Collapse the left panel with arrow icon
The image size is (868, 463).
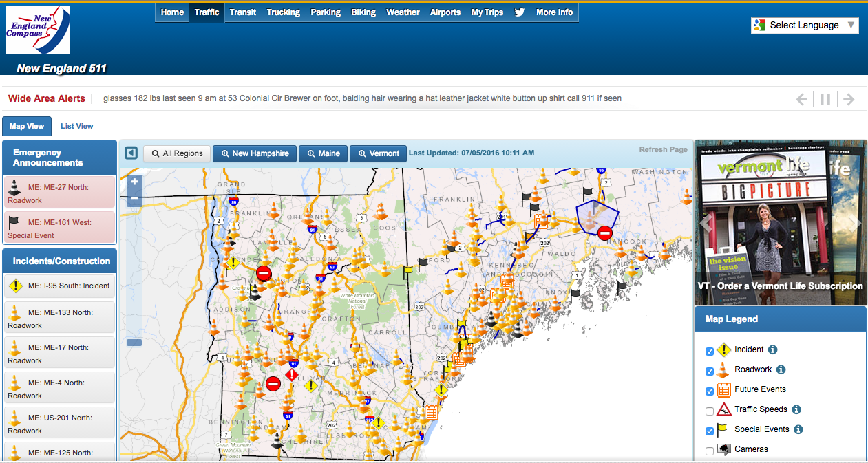(x=131, y=153)
